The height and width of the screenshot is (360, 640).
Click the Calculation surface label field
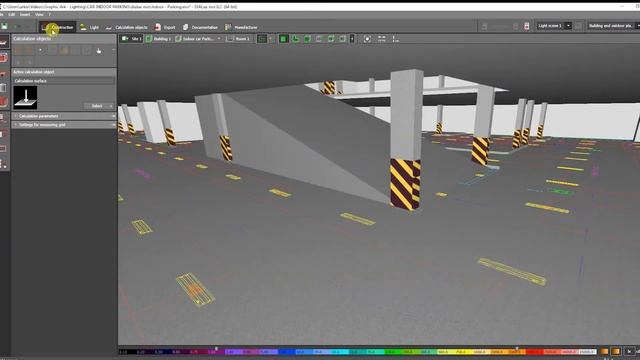coord(63,81)
